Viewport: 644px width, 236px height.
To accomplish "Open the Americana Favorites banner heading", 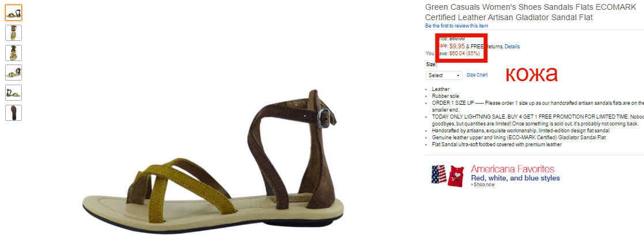I will point(513,169).
